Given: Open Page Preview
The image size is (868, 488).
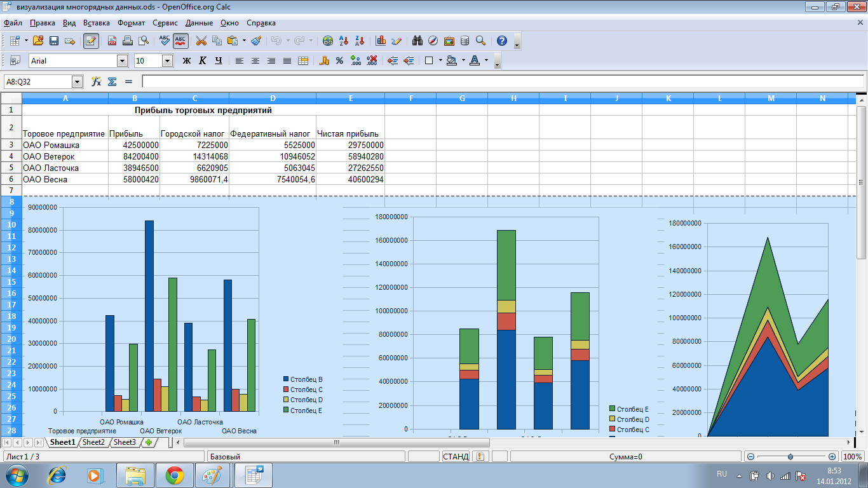Looking at the screenshot, I should click(x=144, y=41).
